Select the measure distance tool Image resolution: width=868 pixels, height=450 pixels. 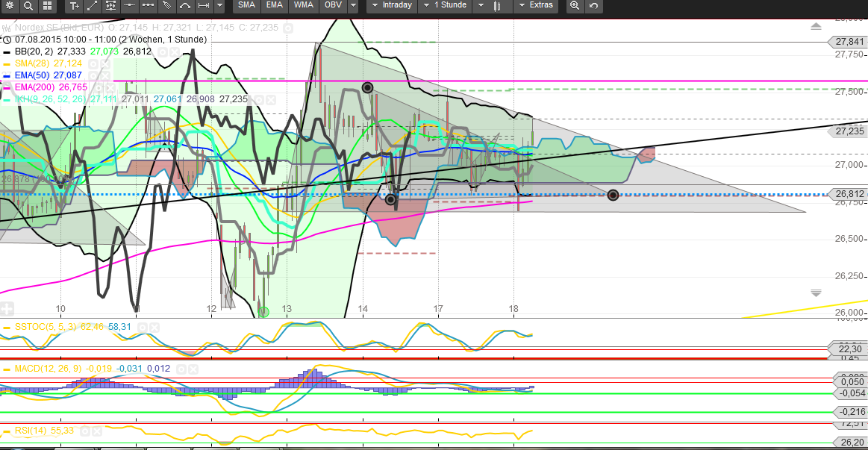click(204, 5)
